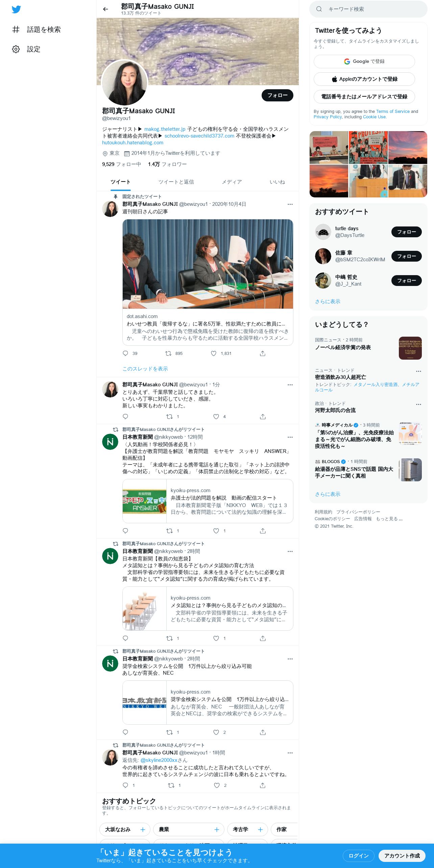Share the pinned 週刊朝日 tweet
The width and height of the screenshot is (434, 868).
[x=263, y=353]
